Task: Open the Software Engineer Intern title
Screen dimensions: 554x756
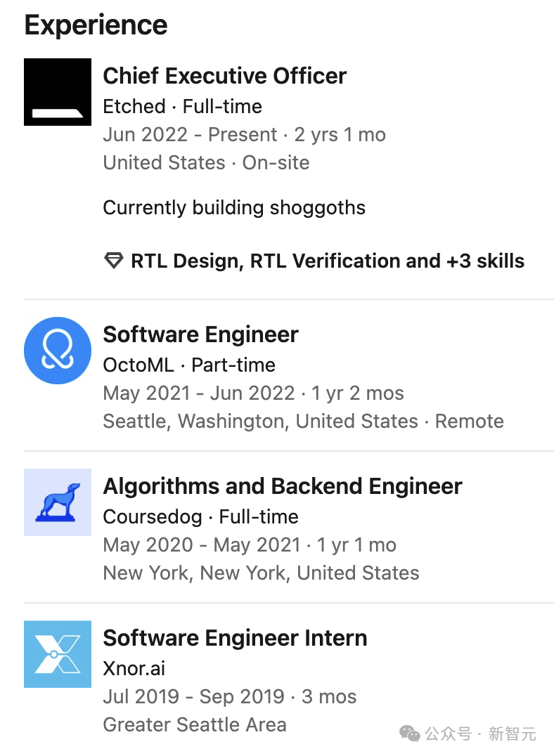Action: point(236,638)
